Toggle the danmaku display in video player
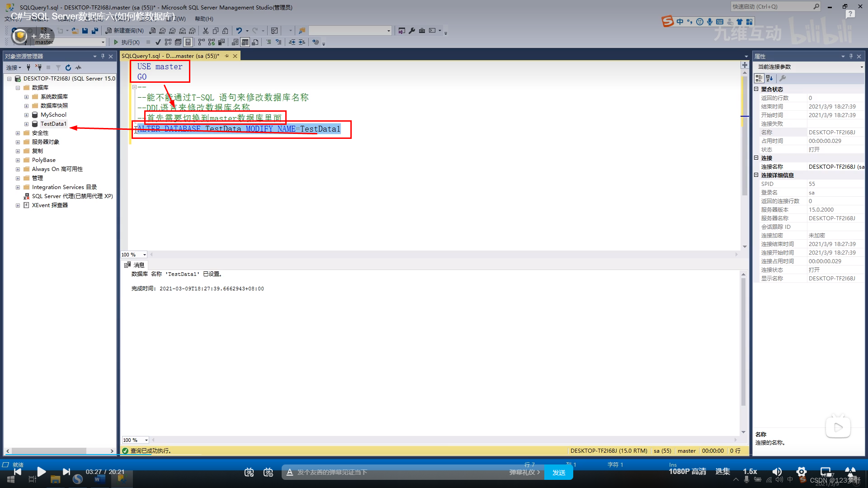 click(x=249, y=472)
